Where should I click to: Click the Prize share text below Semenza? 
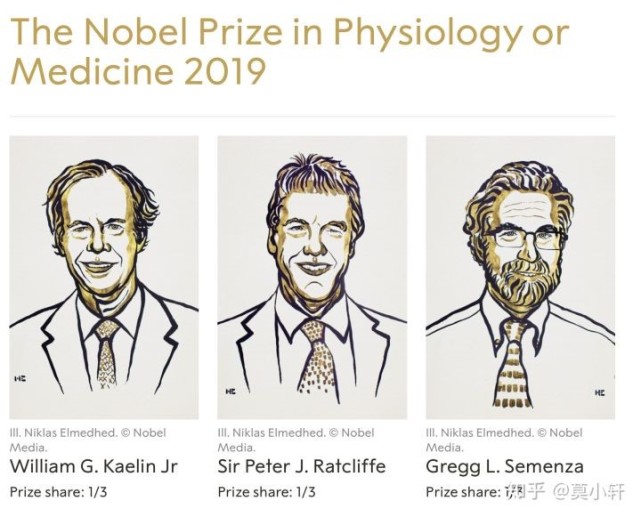468,492
